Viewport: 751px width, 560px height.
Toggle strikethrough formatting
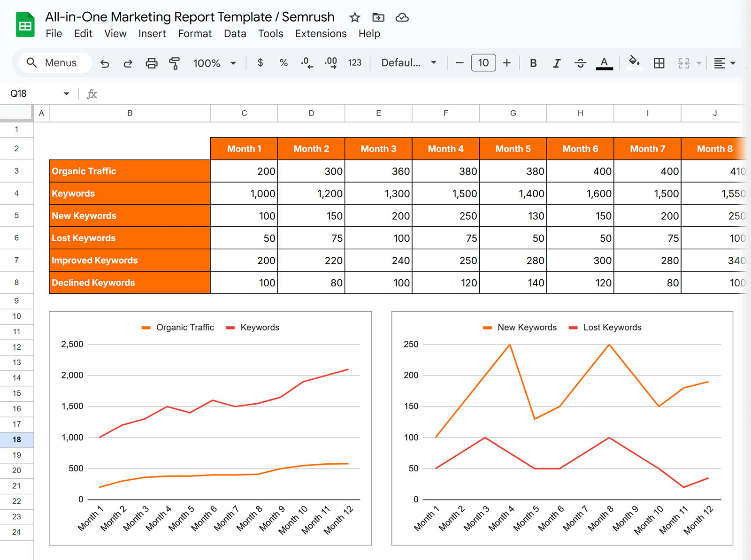coord(581,62)
